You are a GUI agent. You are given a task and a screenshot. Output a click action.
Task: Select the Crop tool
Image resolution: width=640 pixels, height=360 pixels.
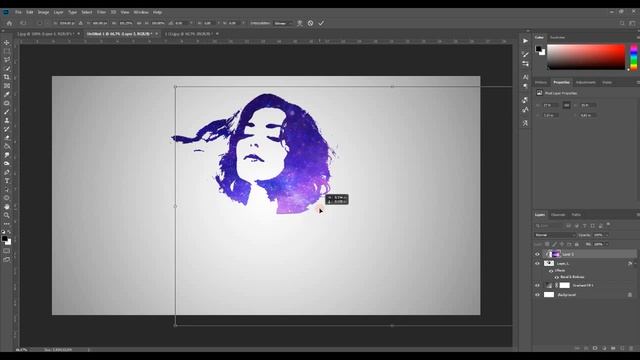(x=7, y=77)
